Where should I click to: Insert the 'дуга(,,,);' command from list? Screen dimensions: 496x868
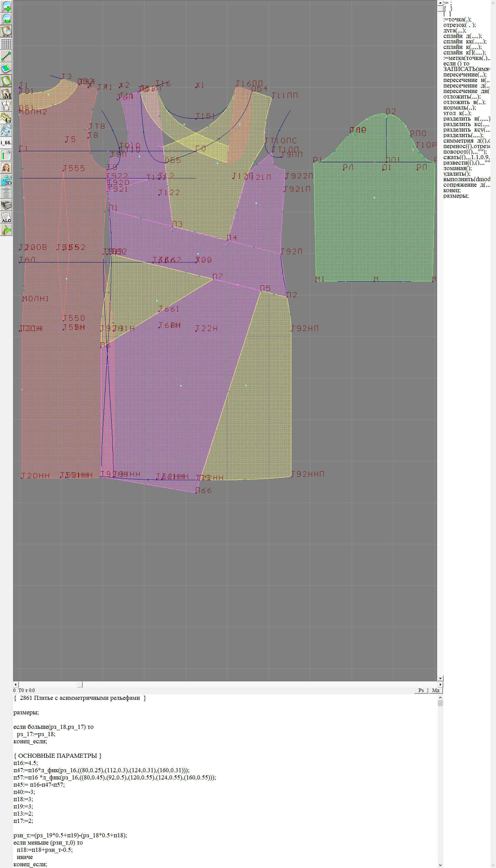pos(454,30)
